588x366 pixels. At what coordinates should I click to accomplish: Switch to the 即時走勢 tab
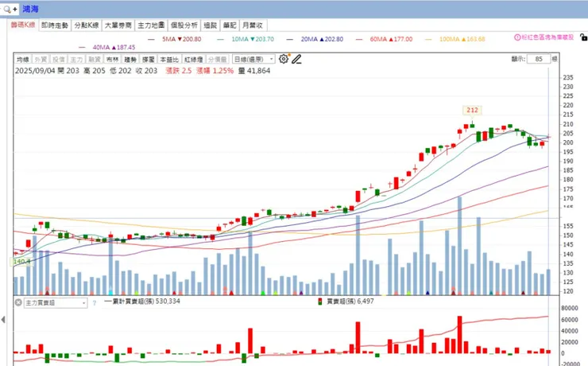tap(55, 25)
